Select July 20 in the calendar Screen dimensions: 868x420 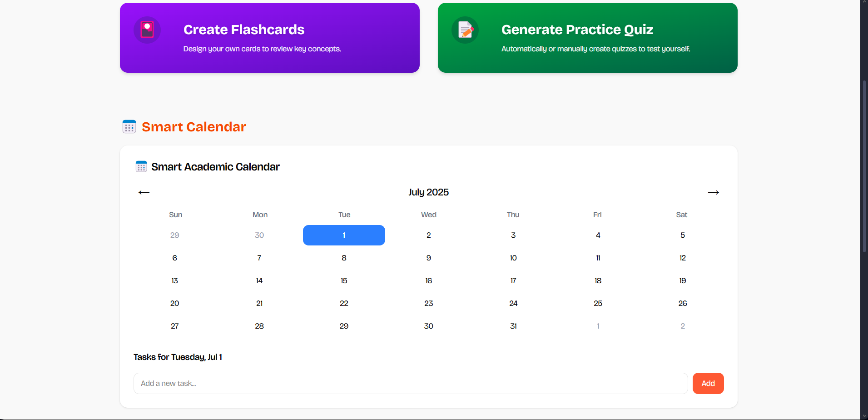175,303
